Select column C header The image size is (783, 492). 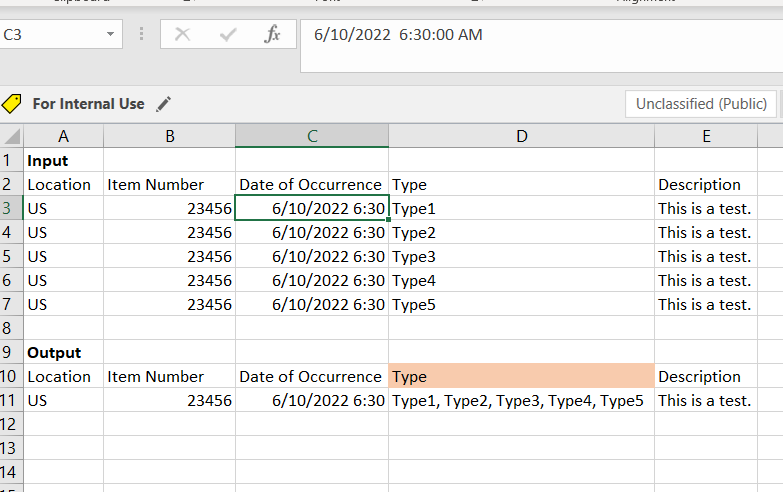(312, 136)
